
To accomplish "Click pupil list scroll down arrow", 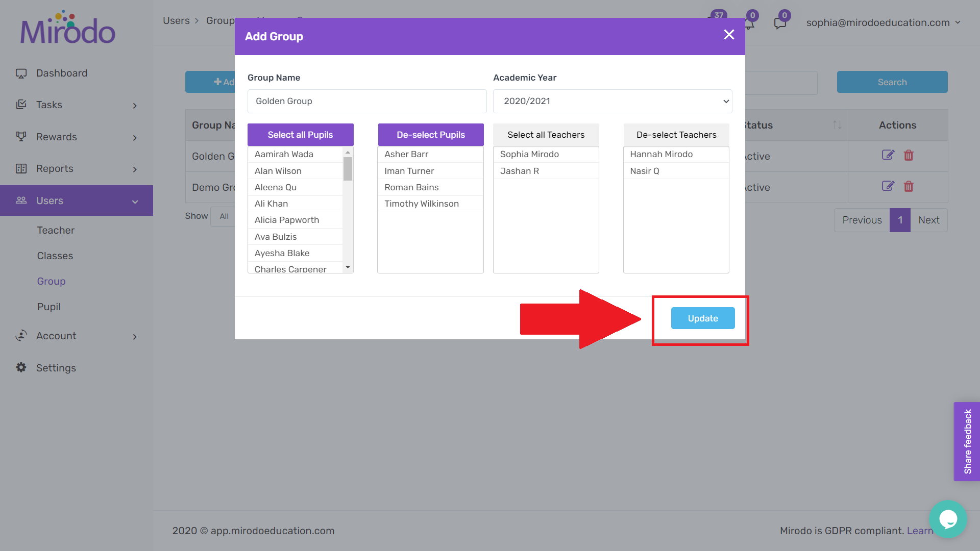I will coord(348,267).
